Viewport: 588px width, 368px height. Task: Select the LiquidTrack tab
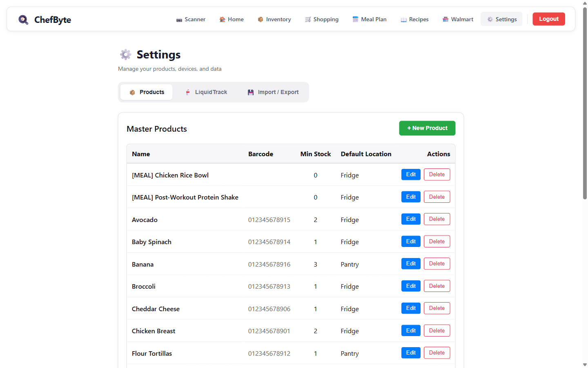pos(206,92)
